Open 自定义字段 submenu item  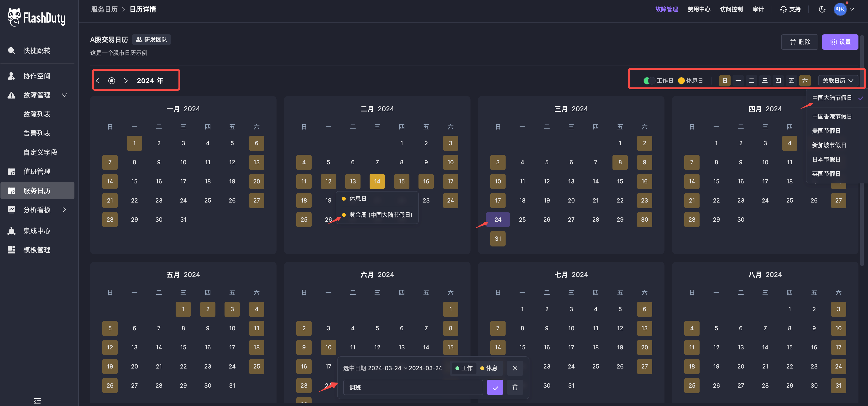coord(40,152)
